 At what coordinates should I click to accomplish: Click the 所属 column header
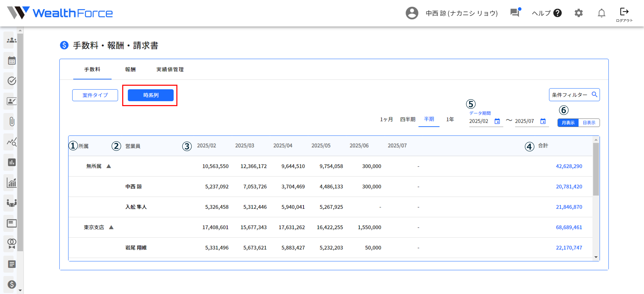[x=83, y=146]
